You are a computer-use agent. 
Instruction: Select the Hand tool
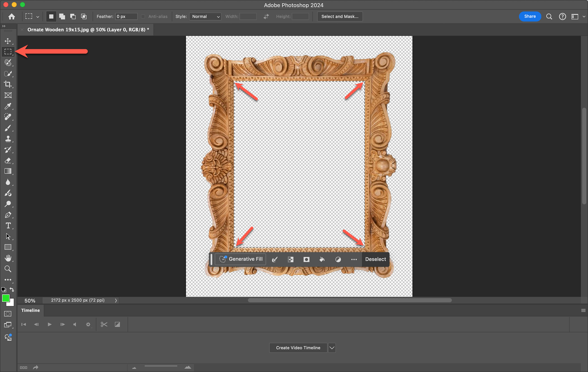tap(8, 258)
